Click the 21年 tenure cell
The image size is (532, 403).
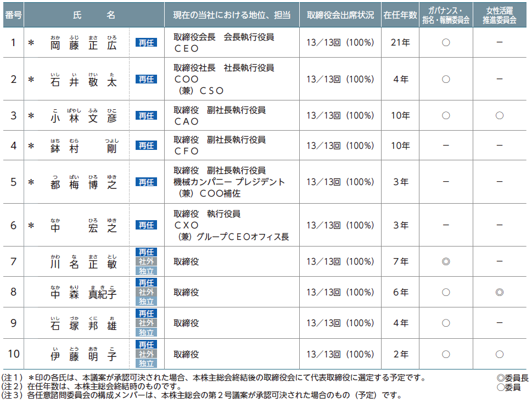[x=400, y=42]
